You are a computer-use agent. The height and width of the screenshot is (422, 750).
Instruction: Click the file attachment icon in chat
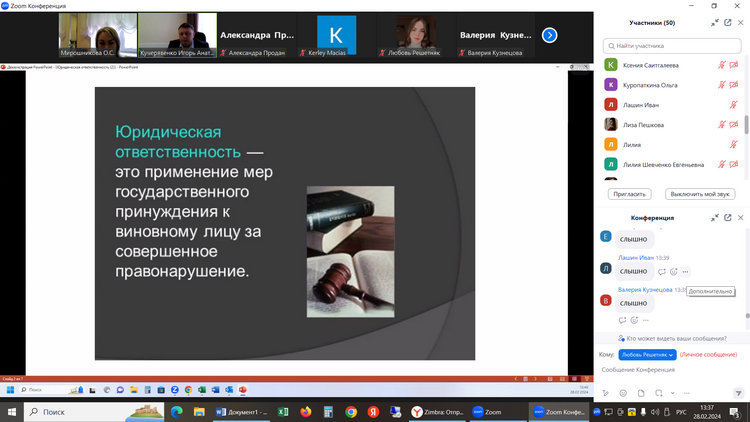pyautogui.click(x=641, y=393)
